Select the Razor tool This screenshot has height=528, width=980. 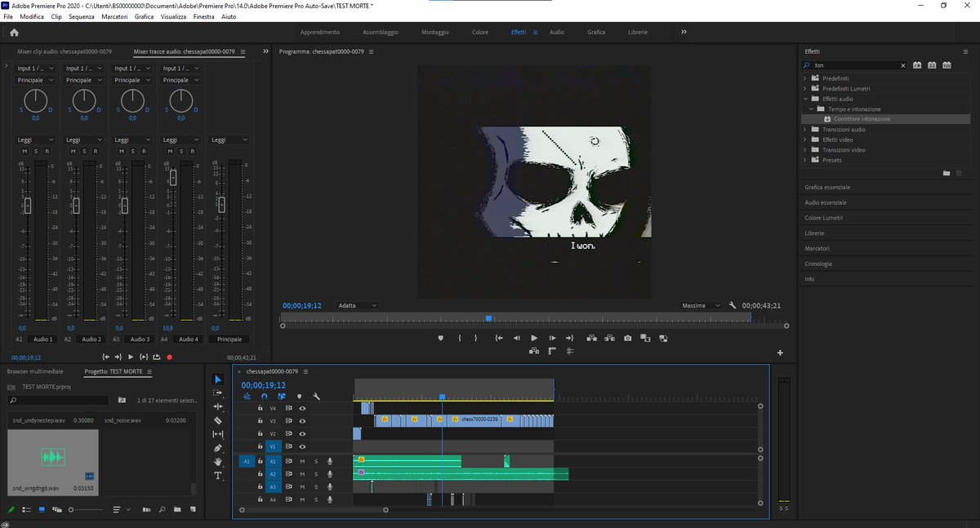click(218, 420)
